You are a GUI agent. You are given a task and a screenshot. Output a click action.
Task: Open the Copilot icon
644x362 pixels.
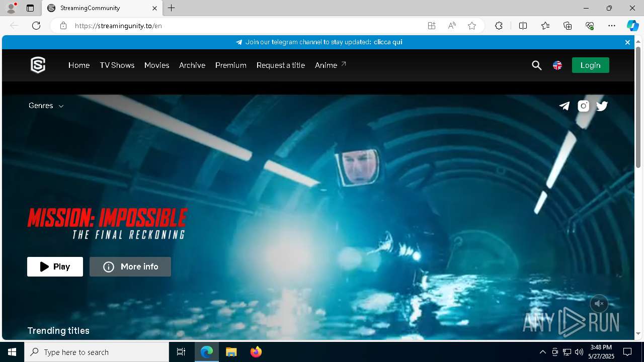pos(632,26)
